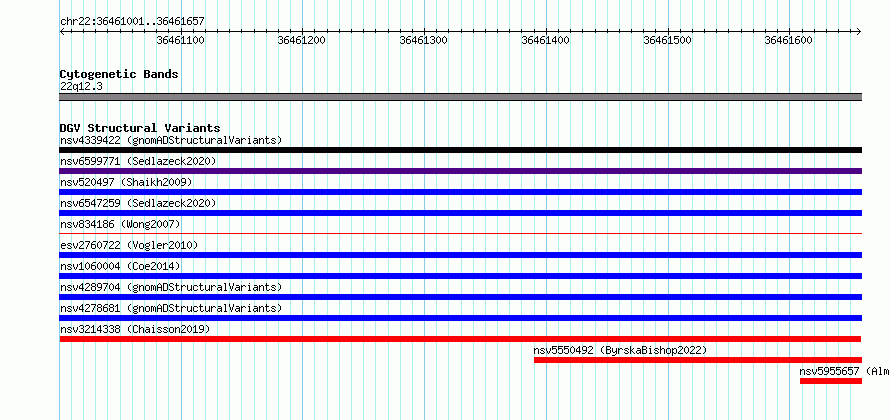
Task: Click the 36461500 ruler coordinate
Action: [x=668, y=40]
